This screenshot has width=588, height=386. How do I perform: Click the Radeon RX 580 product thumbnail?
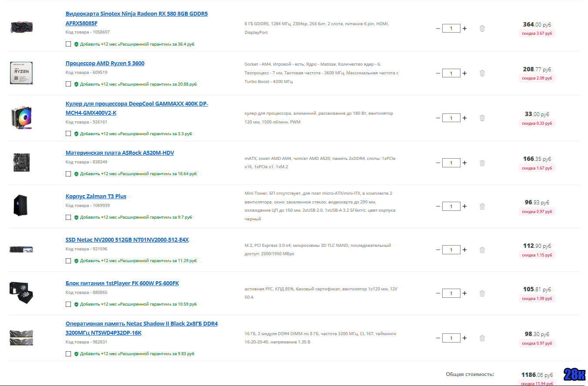22,27
